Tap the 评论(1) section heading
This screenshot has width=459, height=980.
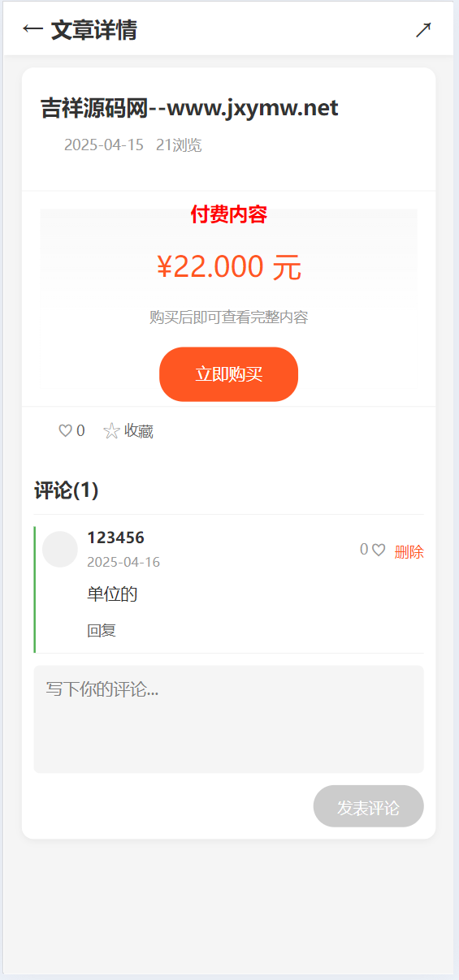click(67, 490)
